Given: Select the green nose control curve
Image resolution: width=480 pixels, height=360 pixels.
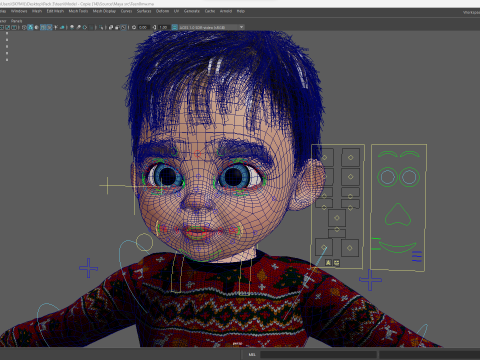Looking at the screenshot, I should pyautogui.click(x=398, y=215).
